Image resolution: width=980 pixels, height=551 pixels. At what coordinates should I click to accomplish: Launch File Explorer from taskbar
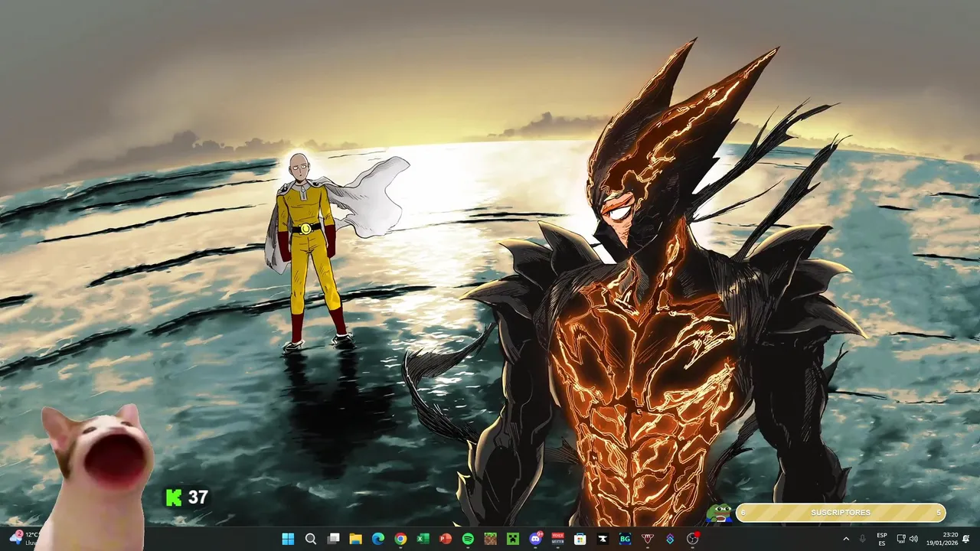(355, 539)
